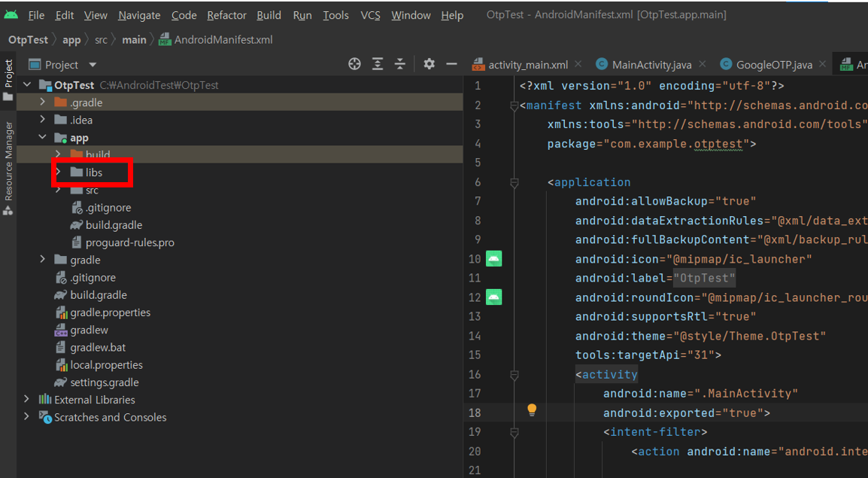The height and width of the screenshot is (478, 868).
Task: Click src breadcrumb in navigation bar
Action: tap(101, 40)
